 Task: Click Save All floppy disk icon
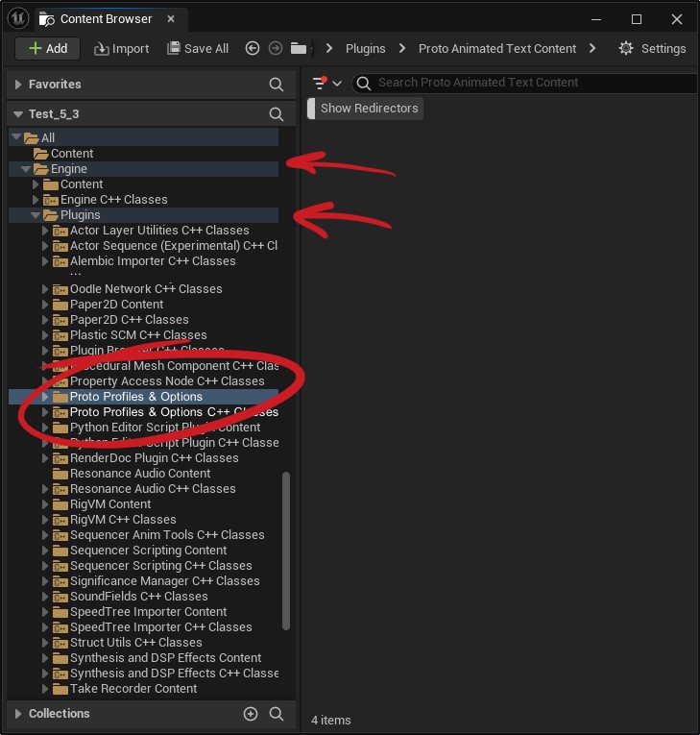point(174,48)
